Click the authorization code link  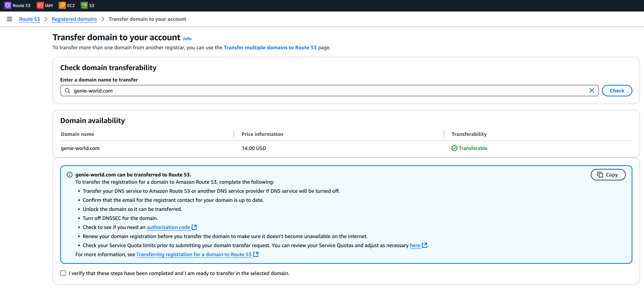[x=168, y=227]
